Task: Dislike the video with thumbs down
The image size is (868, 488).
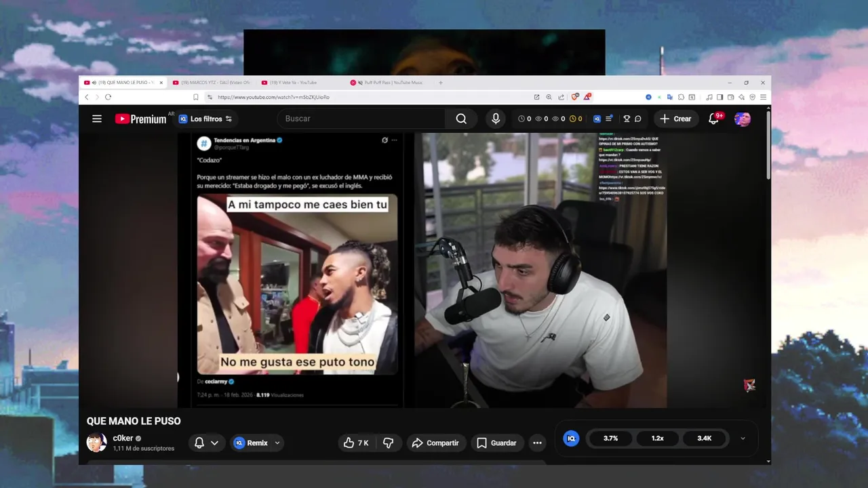Action: (x=389, y=443)
